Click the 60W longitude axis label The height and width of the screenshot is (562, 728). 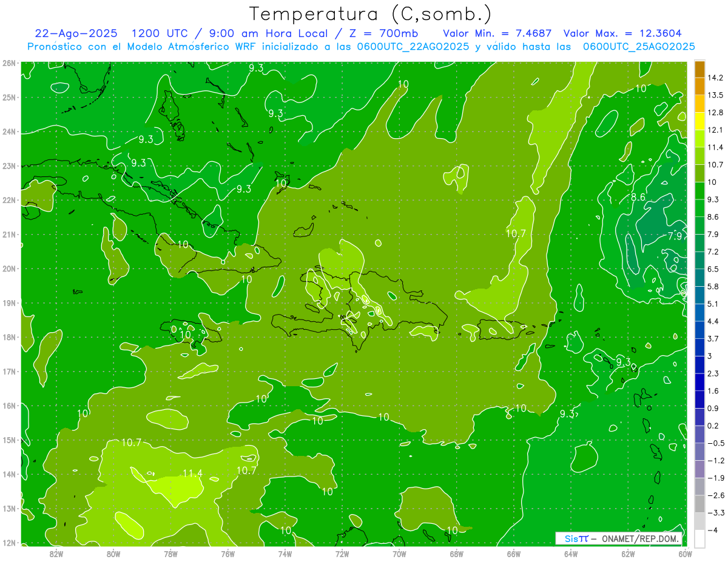click(x=685, y=554)
